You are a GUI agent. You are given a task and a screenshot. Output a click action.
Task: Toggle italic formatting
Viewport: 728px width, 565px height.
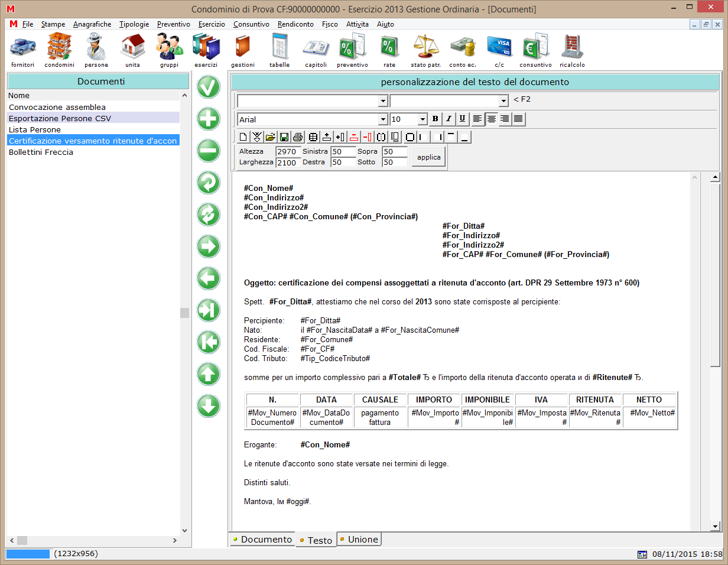pyautogui.click(x=449, y=119)
